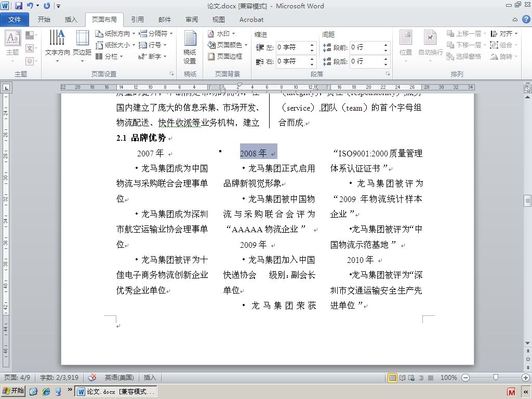Switch to 引用 references tab
This screenshot has width=532, height=399.
pos(137,20)
